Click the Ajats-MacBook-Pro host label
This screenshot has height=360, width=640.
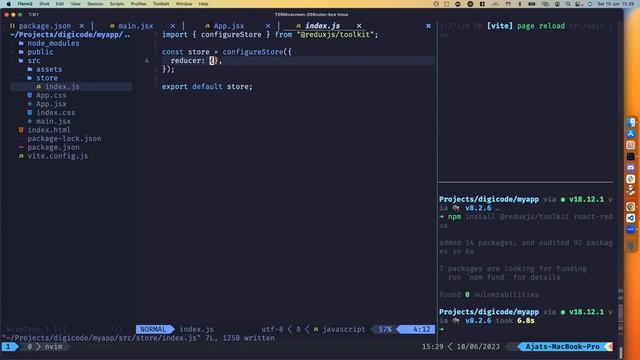coord(562,347)
